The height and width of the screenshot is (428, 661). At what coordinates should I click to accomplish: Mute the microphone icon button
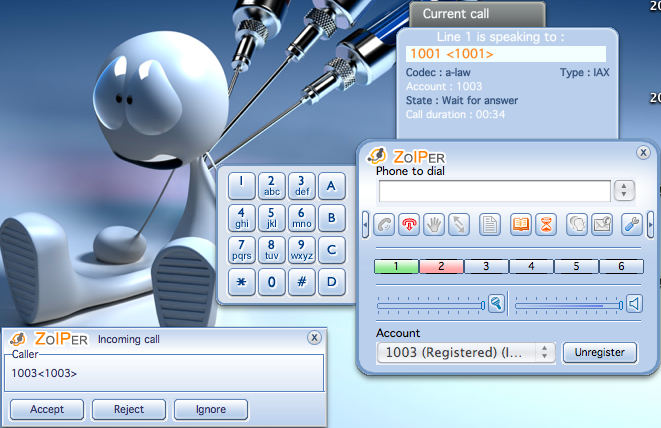(x=497, y=304)
